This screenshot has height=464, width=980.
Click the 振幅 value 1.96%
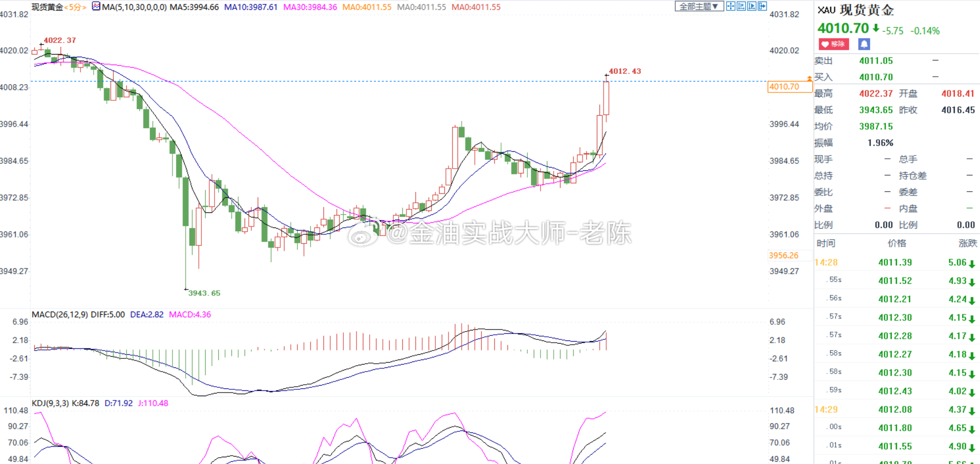coord(880,143)
